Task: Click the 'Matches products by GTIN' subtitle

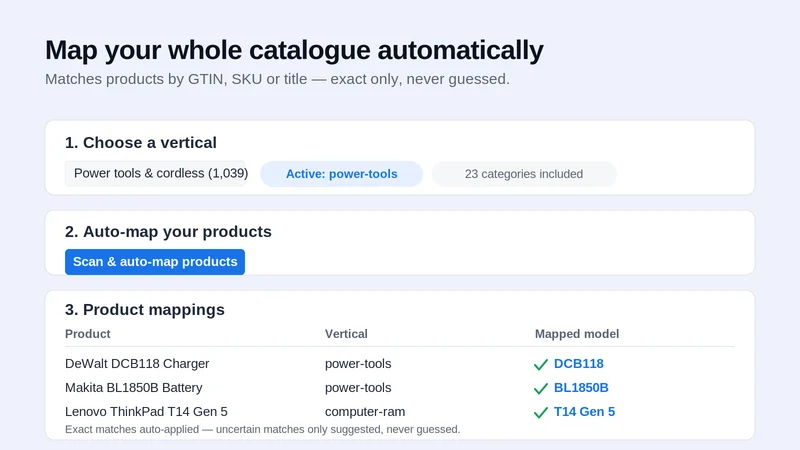Action: [277, 79]
